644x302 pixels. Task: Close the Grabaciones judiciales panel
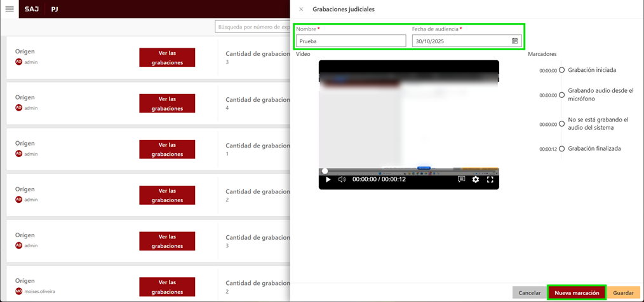pos(301,10)
